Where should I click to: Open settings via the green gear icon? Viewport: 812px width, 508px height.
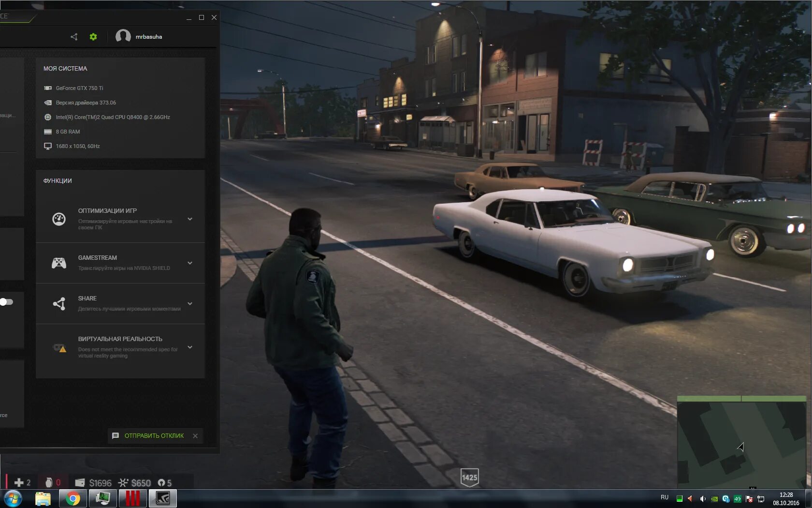pos(93,37)
